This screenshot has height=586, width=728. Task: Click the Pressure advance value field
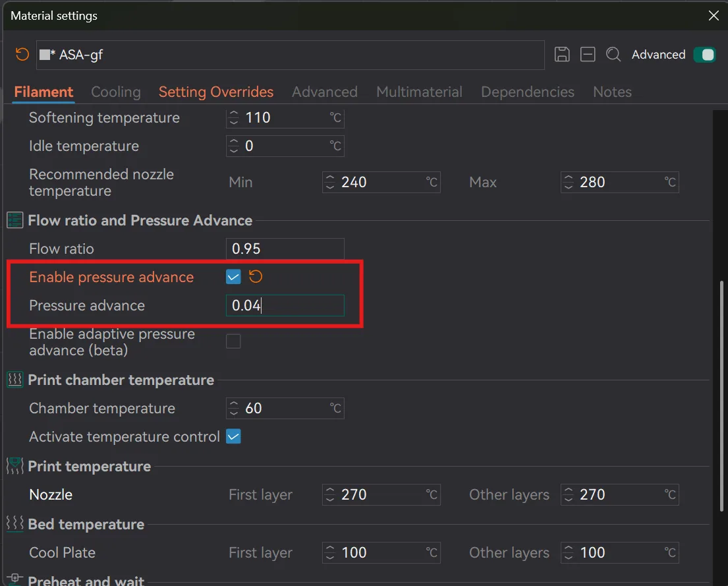pyautogui.click(x=285, y=305)
